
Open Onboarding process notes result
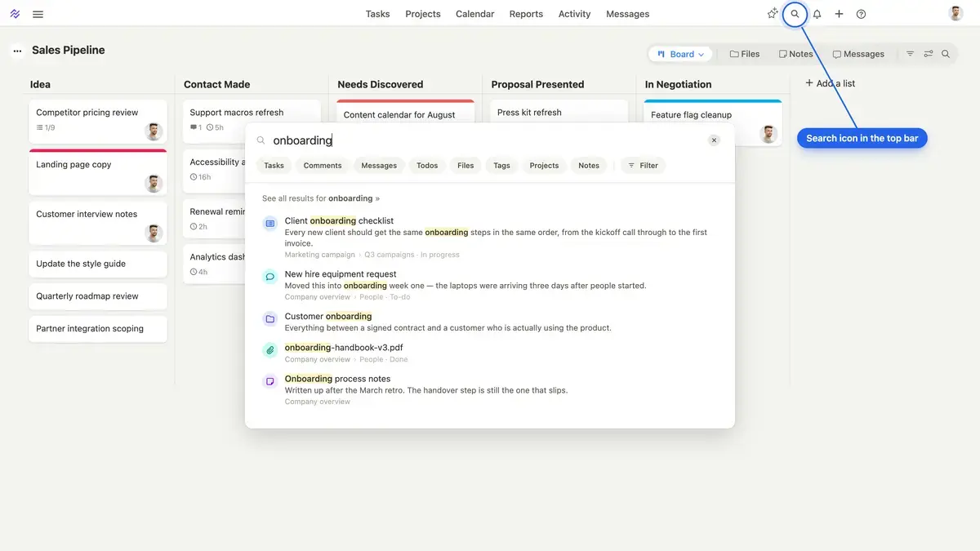point(490,390)
